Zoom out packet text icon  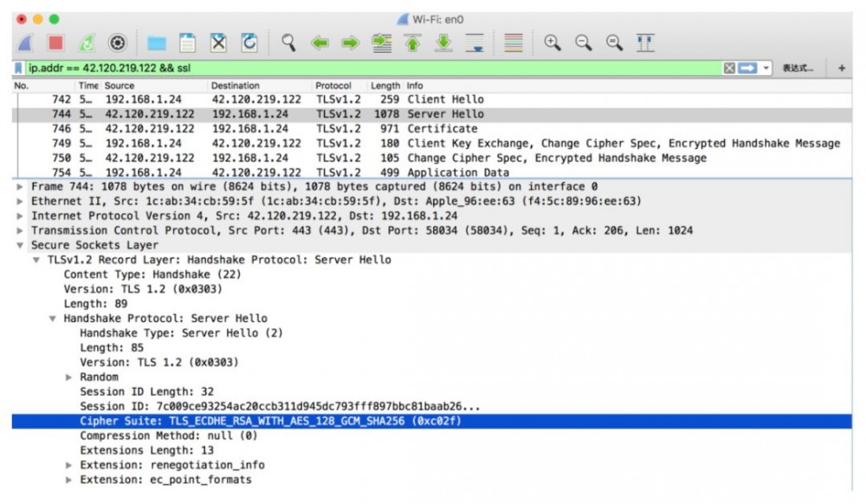tap(583, 43)
